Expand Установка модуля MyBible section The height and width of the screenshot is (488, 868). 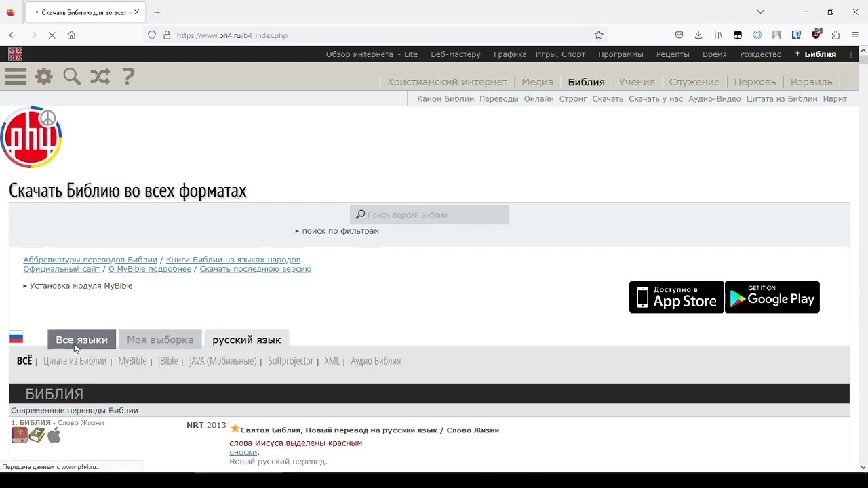78,286
